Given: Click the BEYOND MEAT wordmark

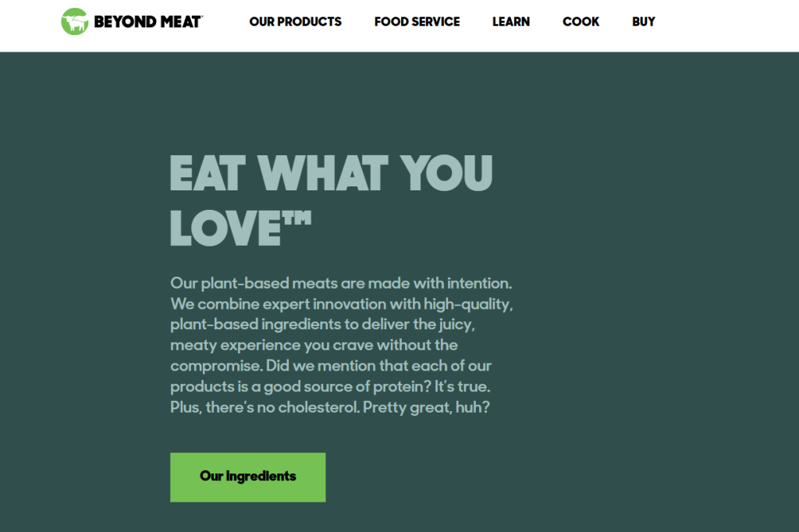Looking at the screenshot, I should click(x=148, y=22).
